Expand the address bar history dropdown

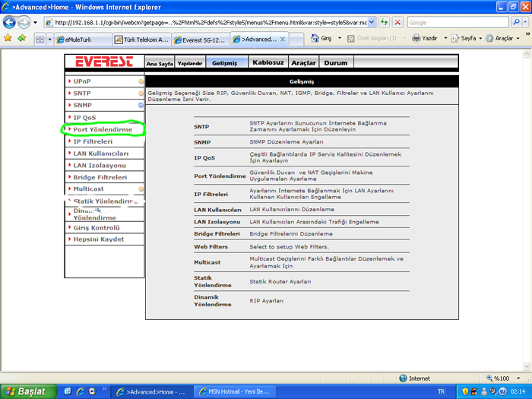click(x=372, y=22)
